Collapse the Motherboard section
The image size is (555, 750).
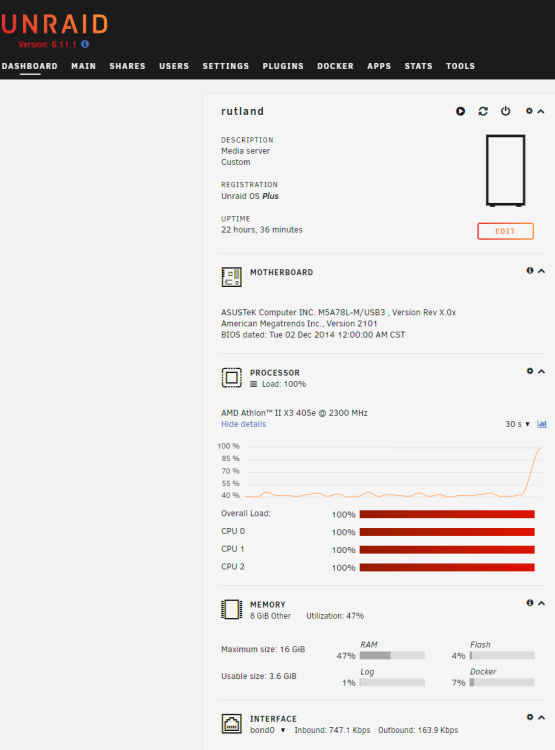(542, 271)
